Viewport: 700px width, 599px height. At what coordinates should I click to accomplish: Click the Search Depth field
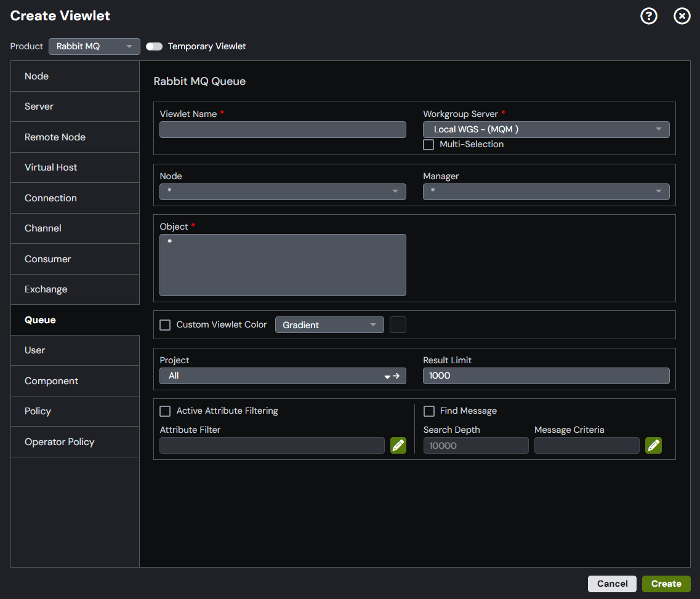476,446
